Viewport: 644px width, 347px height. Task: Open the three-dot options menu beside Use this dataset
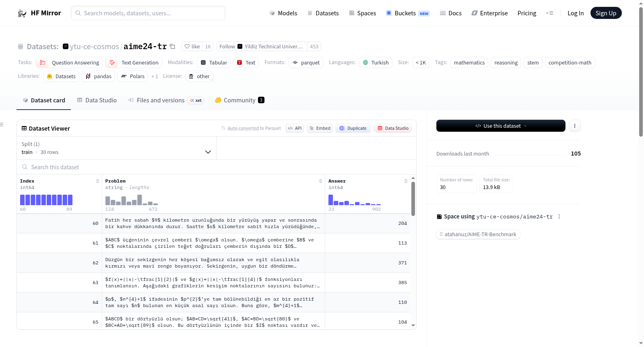(574, 126)
